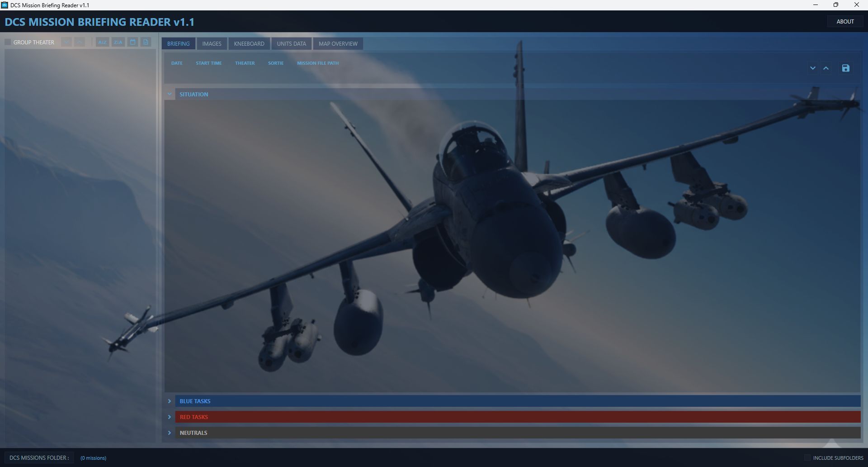Switch to the KNEEBOARD tab

pos(249,43)
